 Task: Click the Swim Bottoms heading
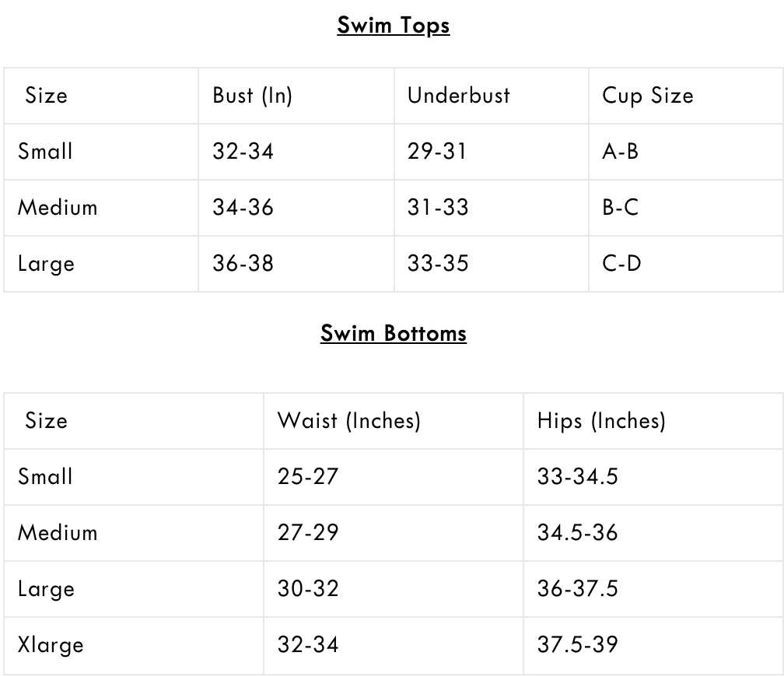click(x=393, y=333)
